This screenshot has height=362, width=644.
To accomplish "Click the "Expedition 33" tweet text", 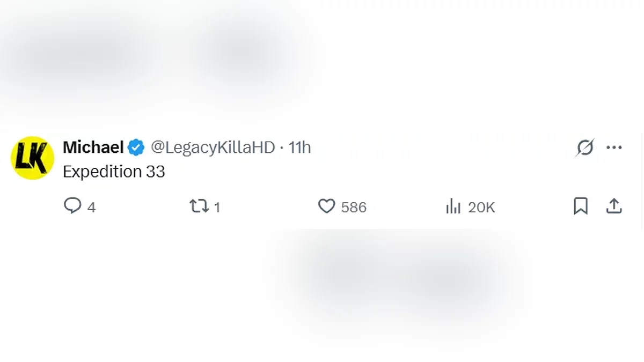I will click(114, 172).
